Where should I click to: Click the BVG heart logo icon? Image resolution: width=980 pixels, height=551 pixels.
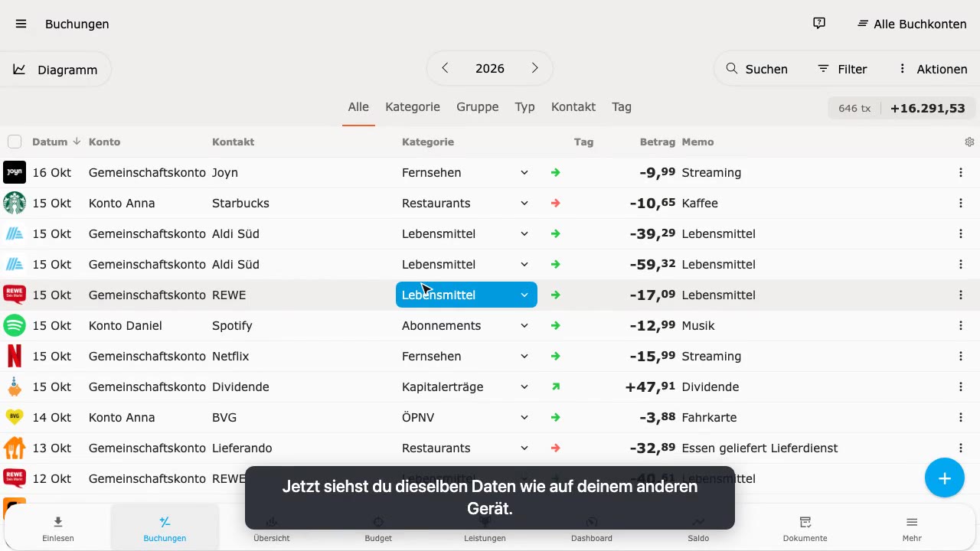pos(15,417)
